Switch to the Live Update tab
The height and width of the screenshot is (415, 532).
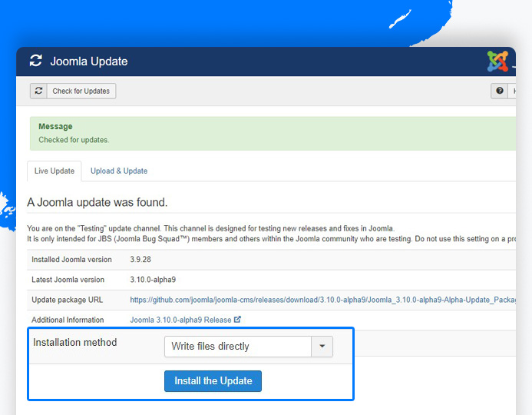[x=55, y=171]
